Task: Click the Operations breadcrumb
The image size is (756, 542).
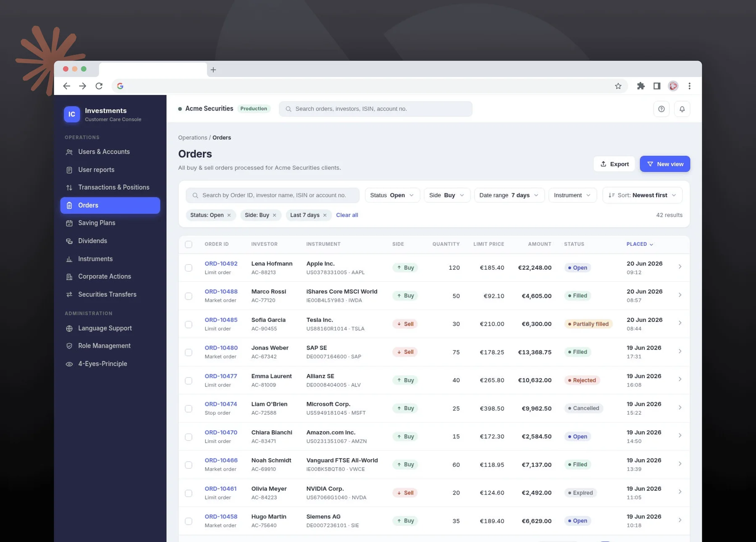Action: pyautogui.click(x=193, y=138)
